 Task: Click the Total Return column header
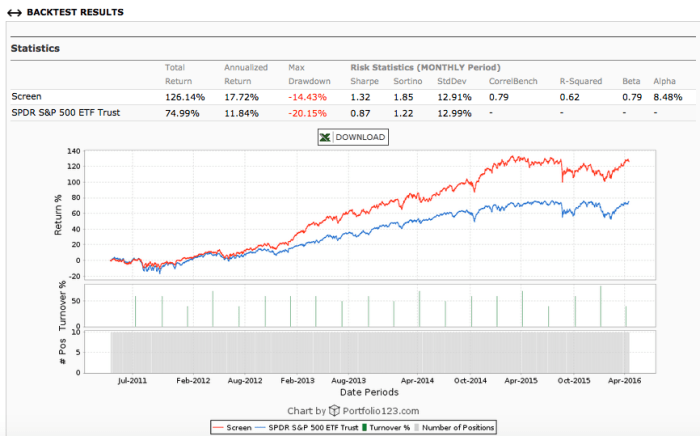(178, 74)
